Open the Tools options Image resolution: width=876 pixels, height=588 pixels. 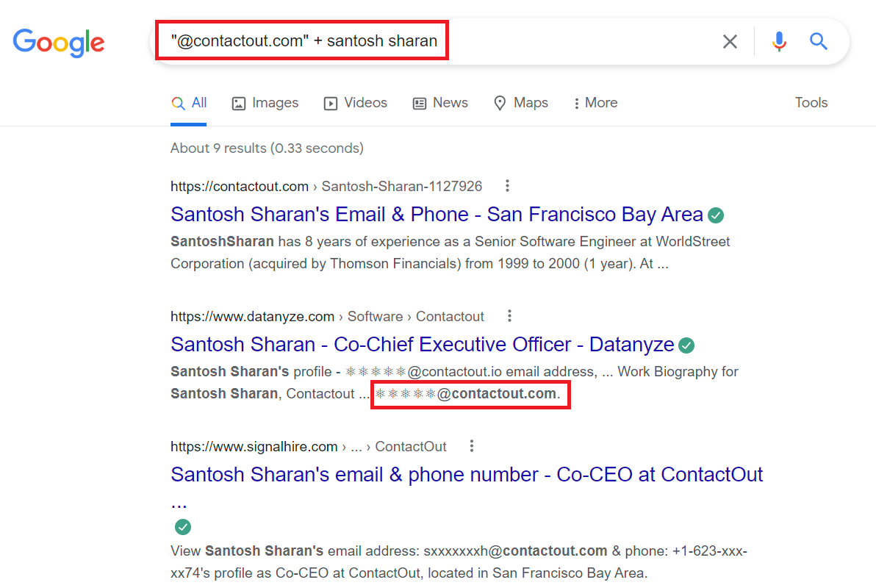pos(811,103)
